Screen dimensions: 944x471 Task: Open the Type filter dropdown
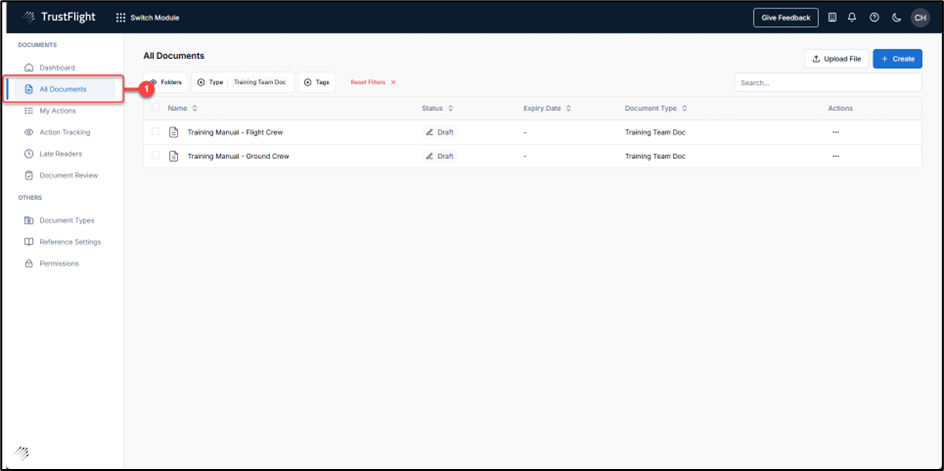[242, 82]
